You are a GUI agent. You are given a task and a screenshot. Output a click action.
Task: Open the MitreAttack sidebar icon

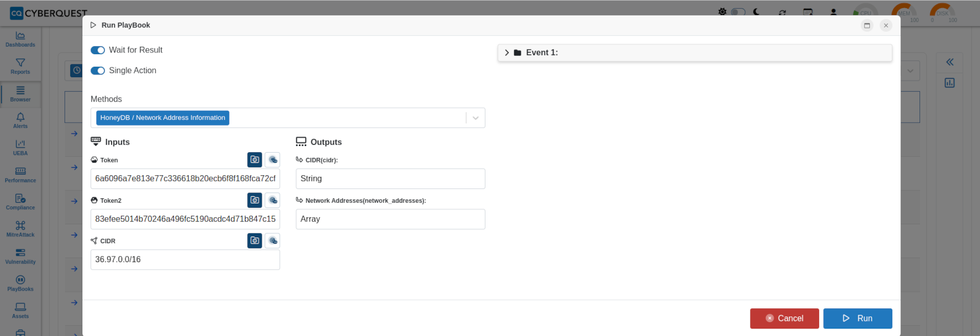[20, 229]
